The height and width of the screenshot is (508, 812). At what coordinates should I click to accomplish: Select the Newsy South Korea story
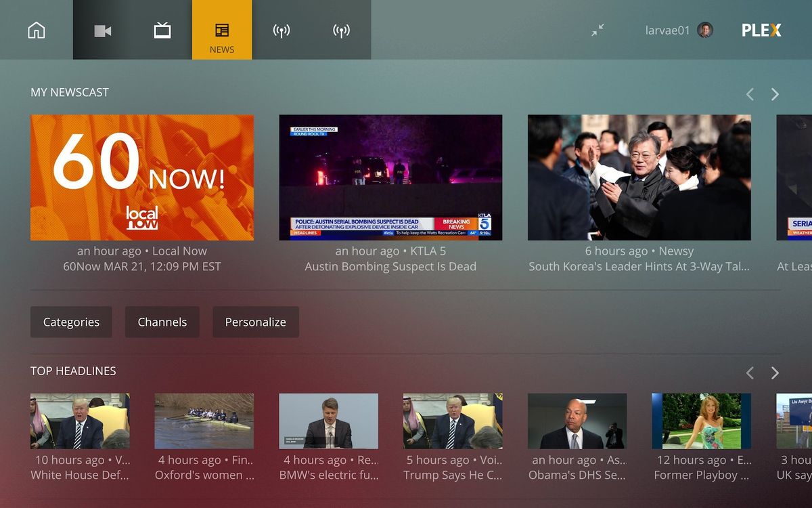point(639,177)
